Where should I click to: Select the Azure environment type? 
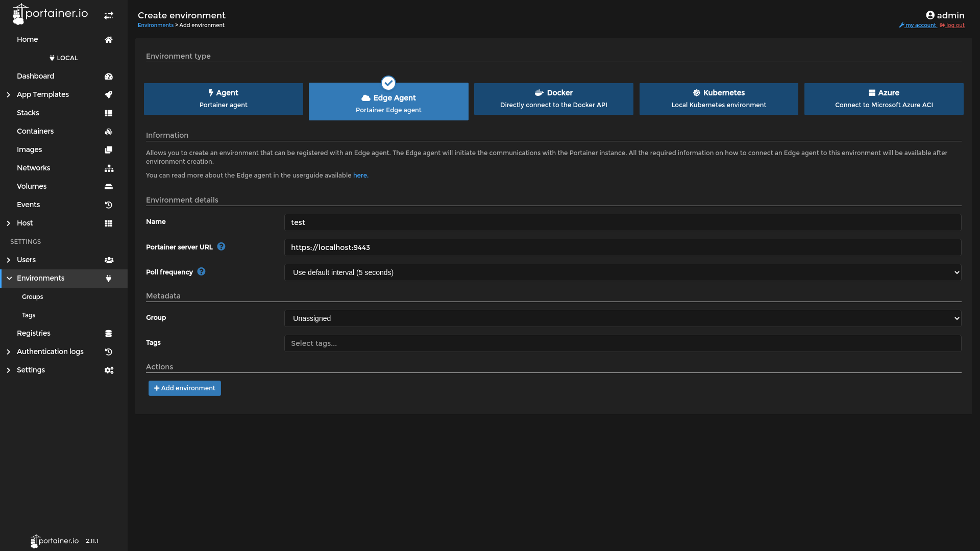[x=884, y=99]
